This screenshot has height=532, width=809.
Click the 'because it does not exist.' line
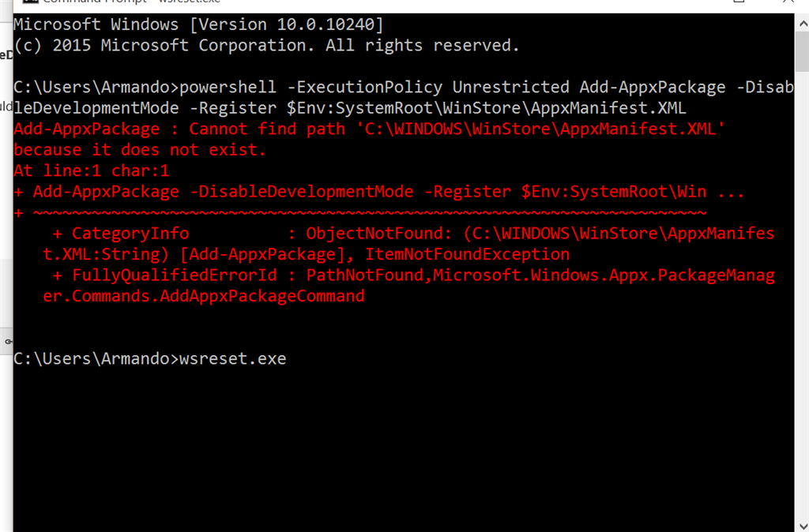coord(140,149)
